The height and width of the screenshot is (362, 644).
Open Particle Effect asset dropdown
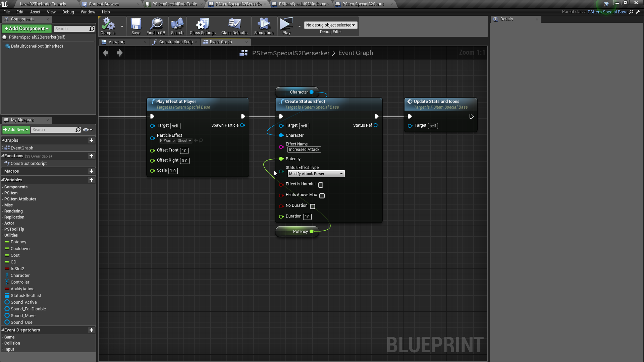click(175, 140)
